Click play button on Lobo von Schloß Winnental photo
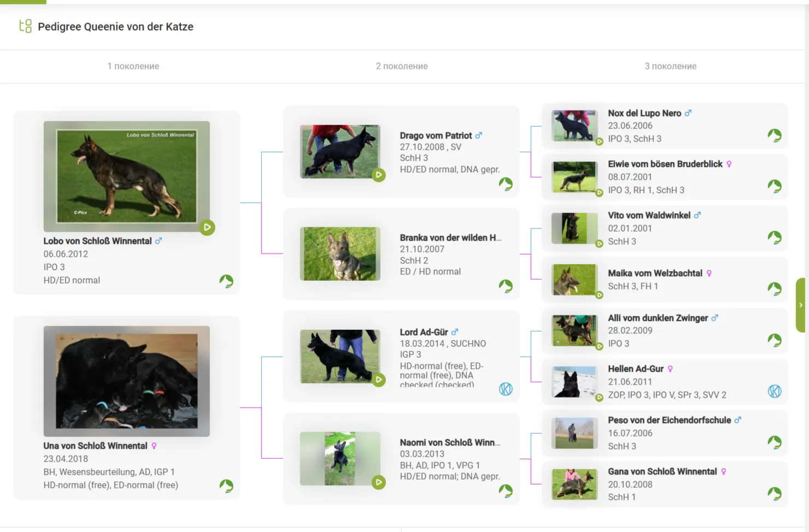Viewport: 809px width, 532px height. tap(207, 227)
